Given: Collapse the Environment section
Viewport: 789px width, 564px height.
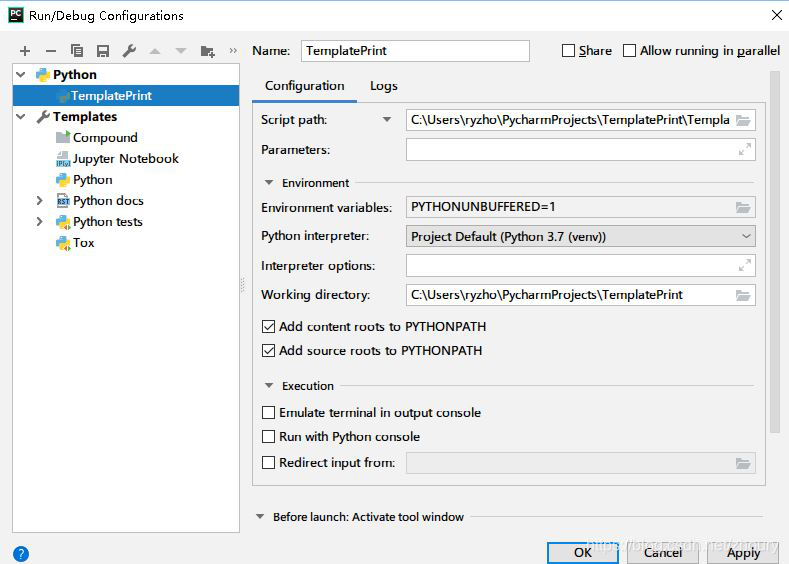Looking at the screenshot, I should pos(269,183).
